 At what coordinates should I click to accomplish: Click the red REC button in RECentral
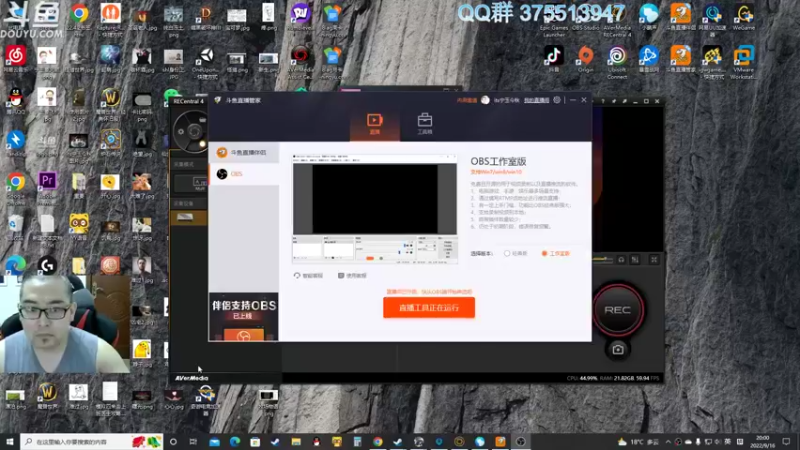[617, 310]
